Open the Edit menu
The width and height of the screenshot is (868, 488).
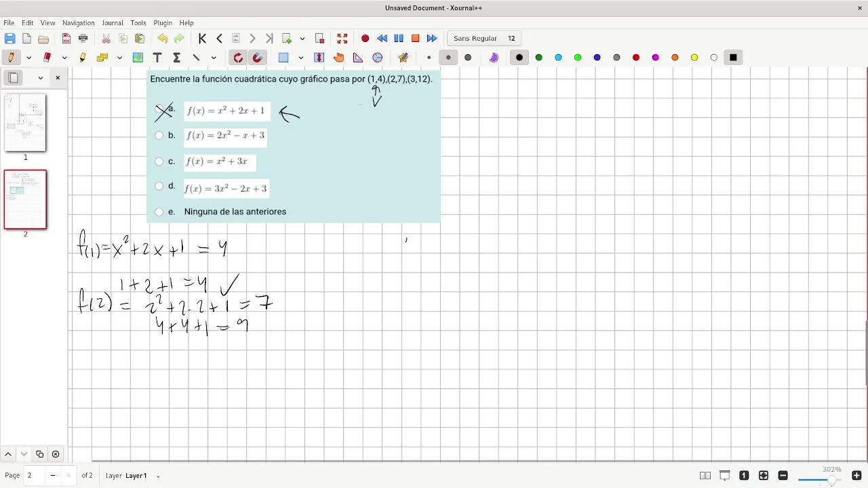click(27, 22)
